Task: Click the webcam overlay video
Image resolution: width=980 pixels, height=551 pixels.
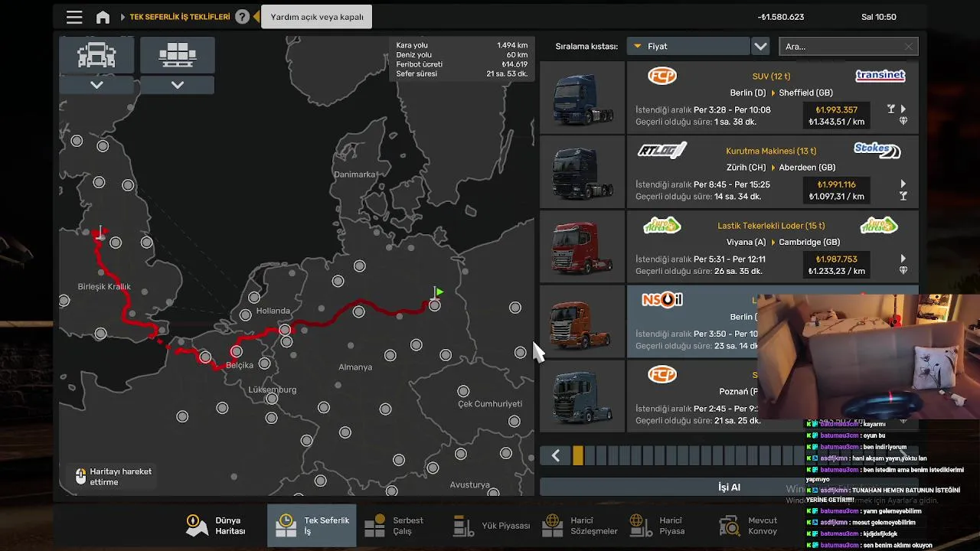Action: (x=868, y=357)
